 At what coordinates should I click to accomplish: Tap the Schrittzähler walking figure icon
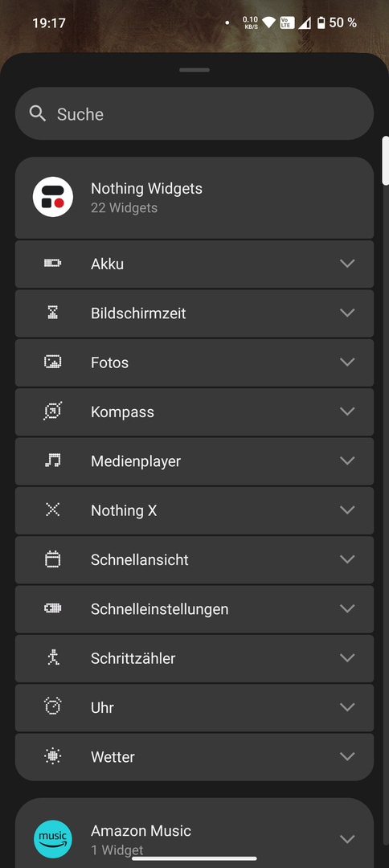(x=52, y=657)
